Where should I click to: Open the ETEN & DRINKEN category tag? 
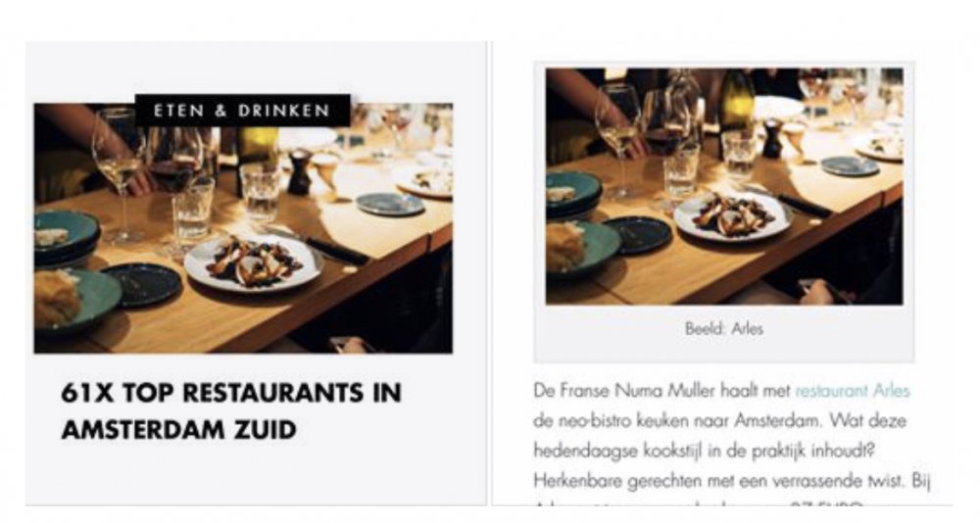point(242,111)
